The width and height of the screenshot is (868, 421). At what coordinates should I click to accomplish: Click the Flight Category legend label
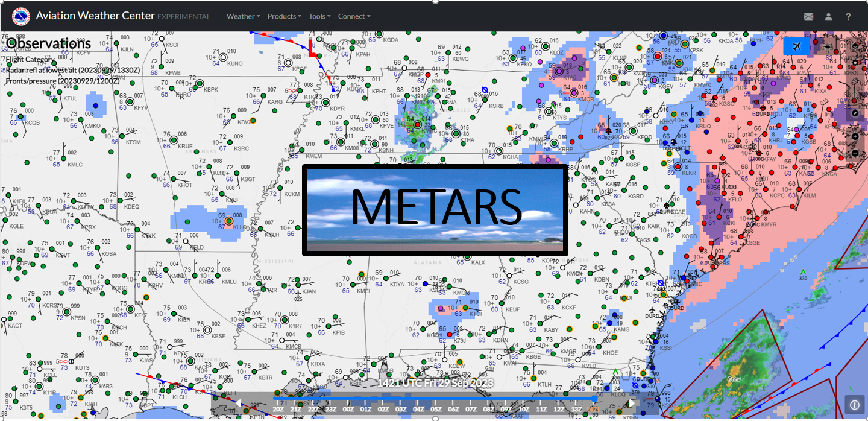(30, 60)
